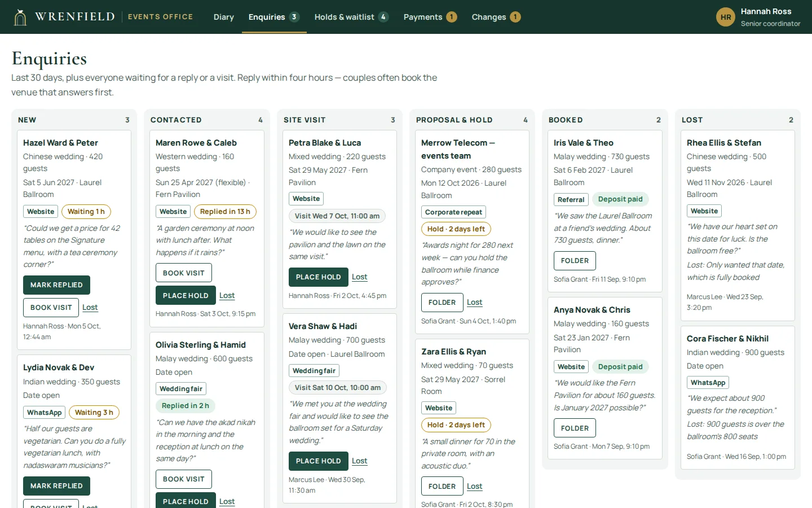Click the 'Corporate repeat' source tag
The width and height of the screenshot is (812, 508).
pyautogui.click(x=453, y=212)
